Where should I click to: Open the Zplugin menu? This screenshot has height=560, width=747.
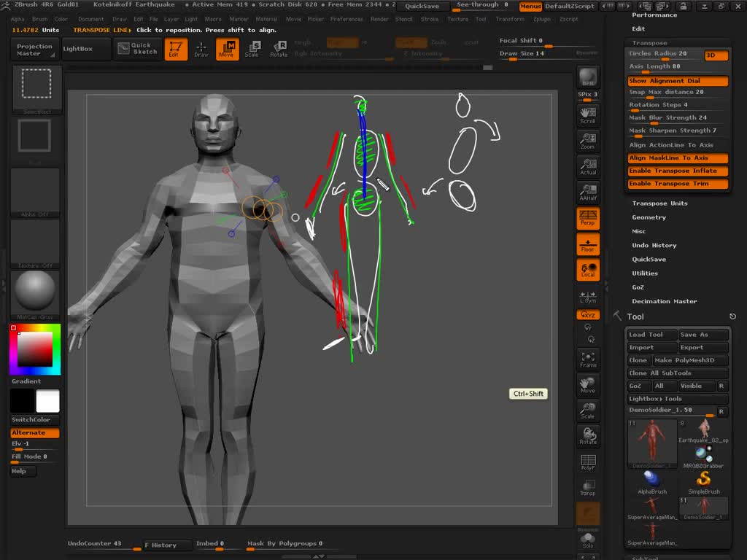tap(542, 19)
